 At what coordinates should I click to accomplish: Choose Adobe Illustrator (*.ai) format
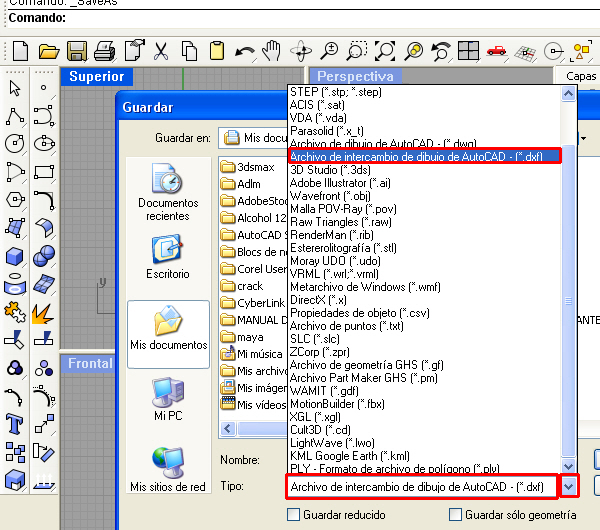pos(425,183)
